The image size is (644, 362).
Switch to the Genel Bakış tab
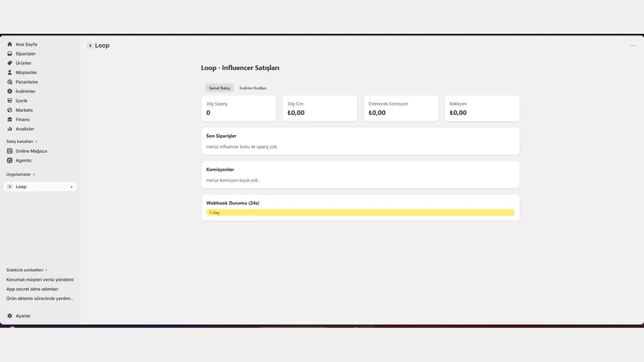click(219, 88)
